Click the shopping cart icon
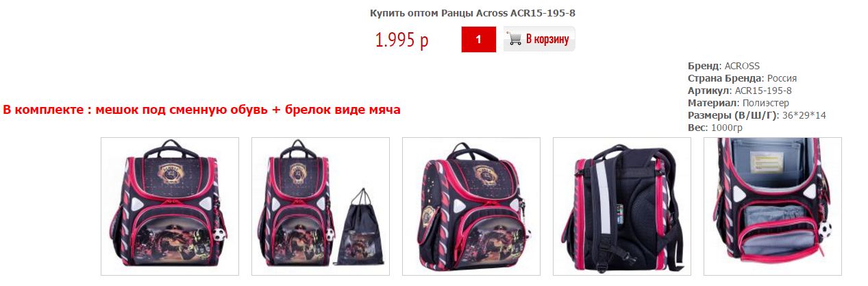 tap(514, 39)
